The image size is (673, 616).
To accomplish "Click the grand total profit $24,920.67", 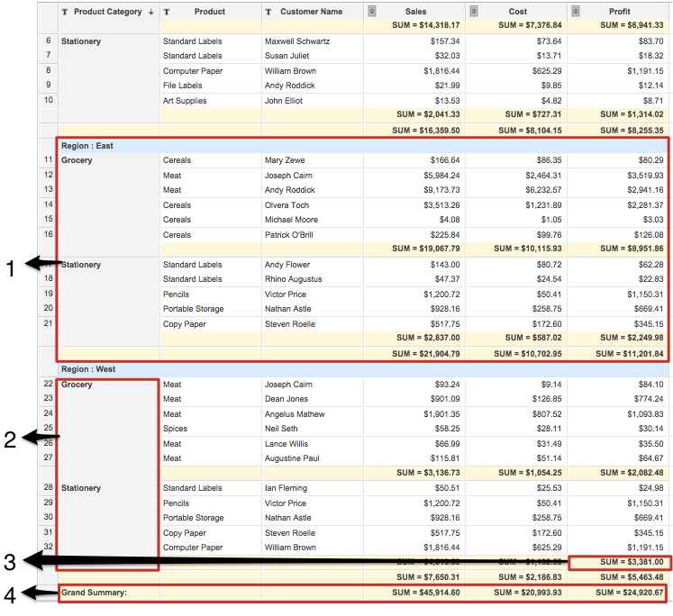I will click(622, 593).
